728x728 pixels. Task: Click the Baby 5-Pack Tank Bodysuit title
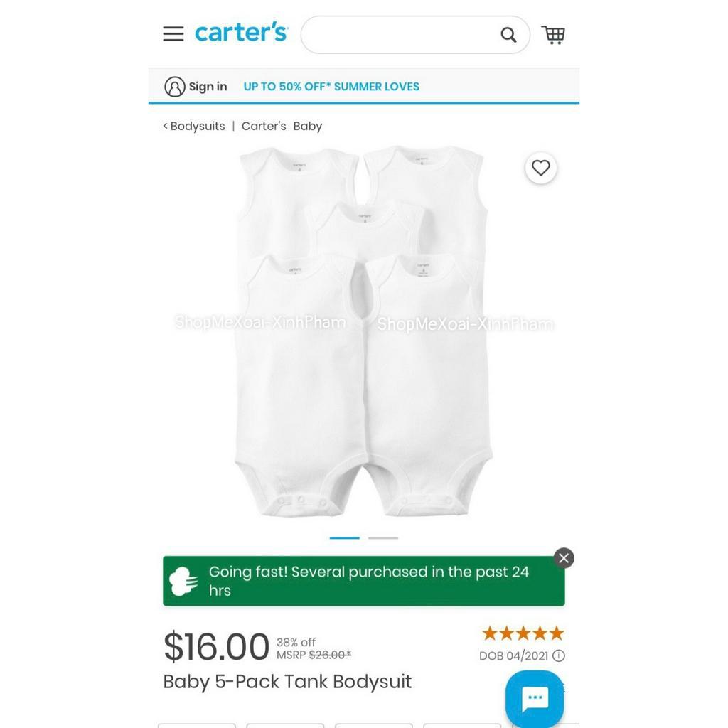[x=287, y=682]
